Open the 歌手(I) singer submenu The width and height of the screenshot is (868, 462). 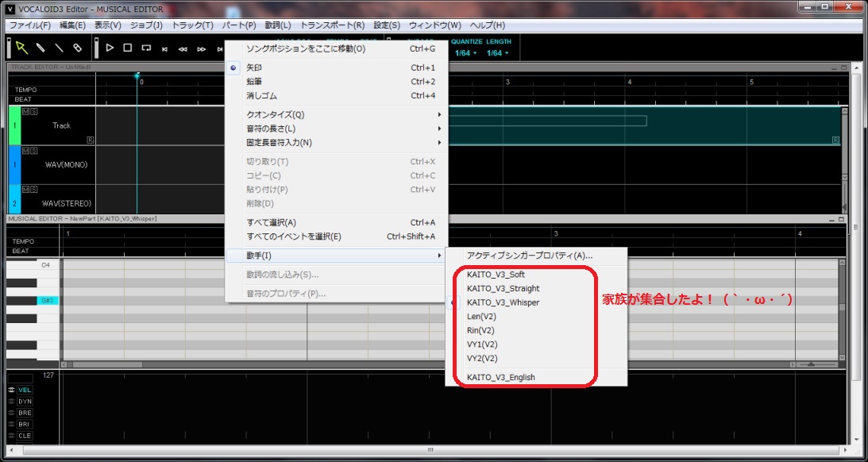click(335, 256)
